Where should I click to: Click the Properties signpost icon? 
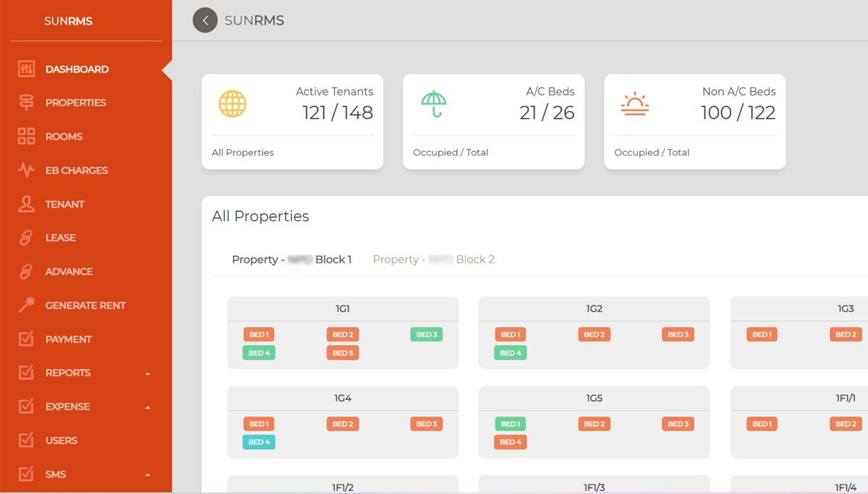coord(26,103)
